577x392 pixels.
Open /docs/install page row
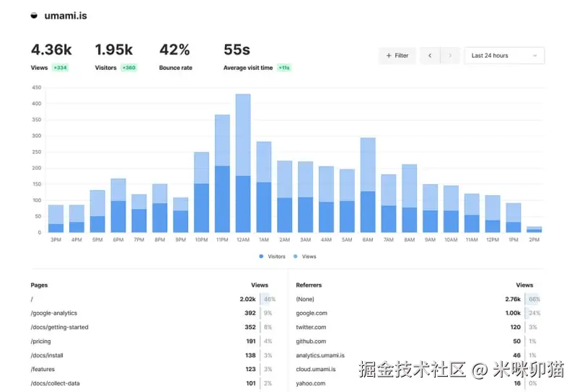tap(153, 355)
